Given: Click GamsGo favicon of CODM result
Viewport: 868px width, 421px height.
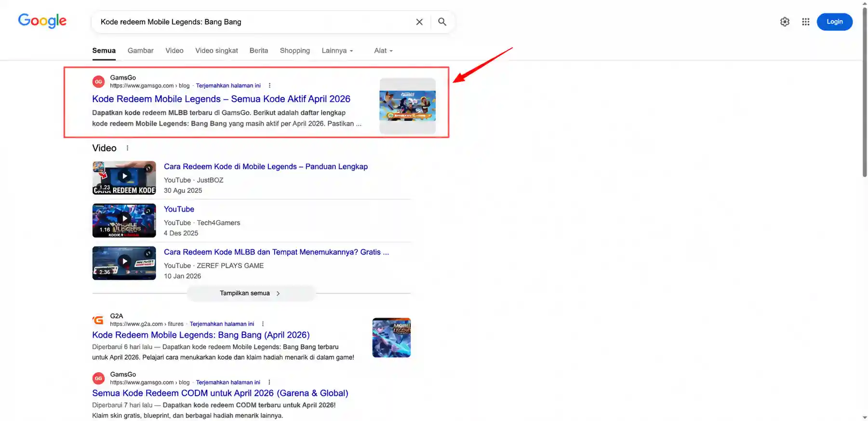Looking at the screenshot, I should click(x=98, y=379).
